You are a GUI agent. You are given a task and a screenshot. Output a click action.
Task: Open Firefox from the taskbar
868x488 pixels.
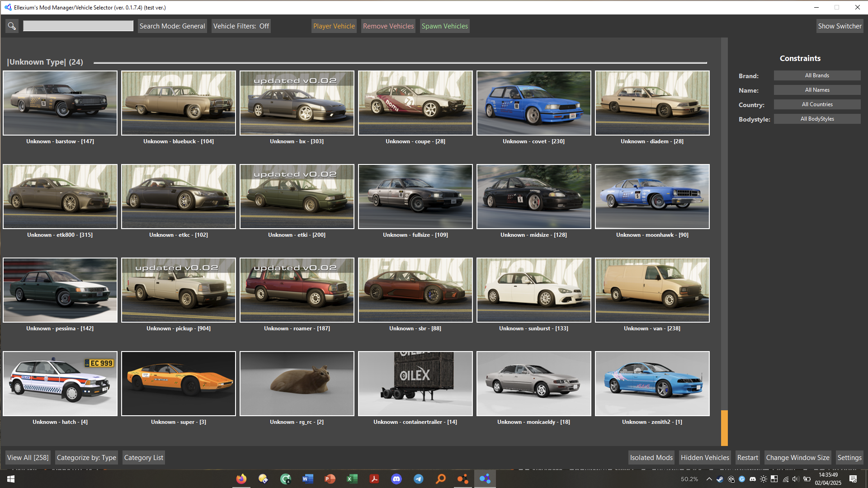pos(241,479)
